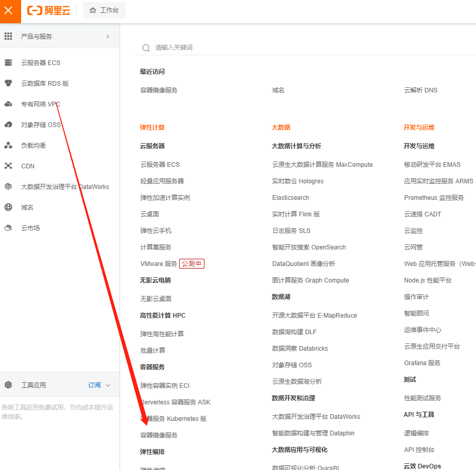Screen dimensions: 476x470
Task: Open 无影云桌面 product link
Action: tap(155, 299)
